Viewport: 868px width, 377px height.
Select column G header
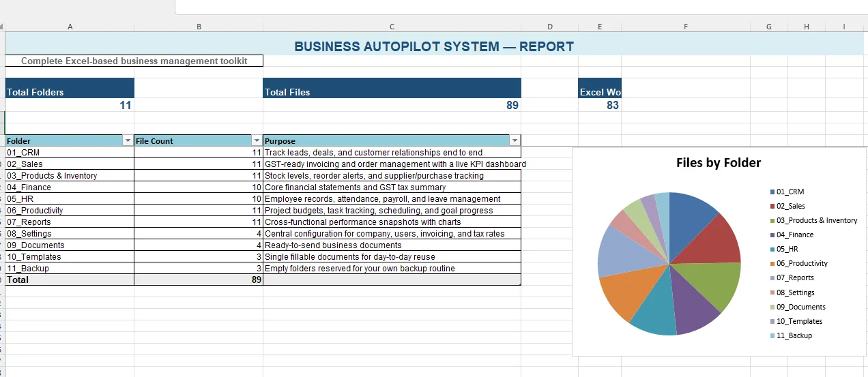(769, 27)
